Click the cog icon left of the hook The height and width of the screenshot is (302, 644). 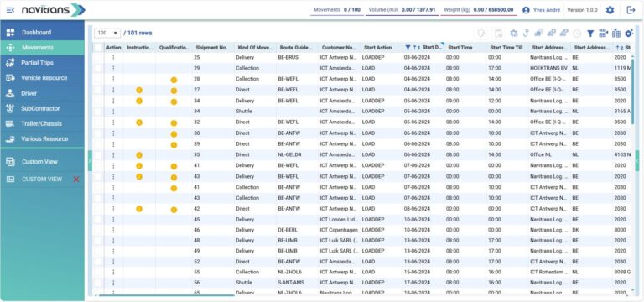514,34
